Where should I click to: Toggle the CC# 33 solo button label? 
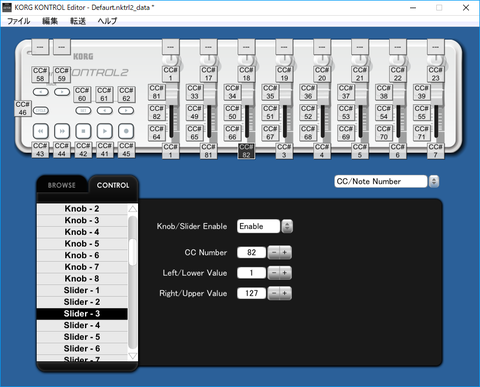coord(194,92)
